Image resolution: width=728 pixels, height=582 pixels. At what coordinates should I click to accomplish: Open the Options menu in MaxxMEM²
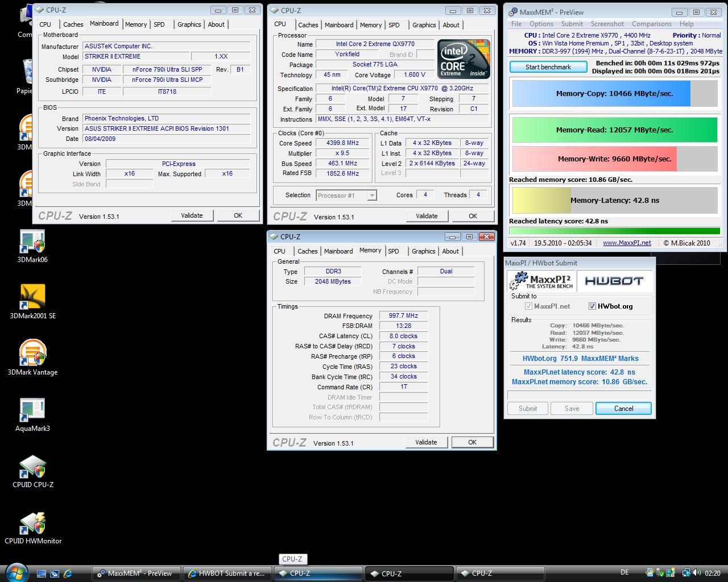pyautogui.click(x=541, y=24)
